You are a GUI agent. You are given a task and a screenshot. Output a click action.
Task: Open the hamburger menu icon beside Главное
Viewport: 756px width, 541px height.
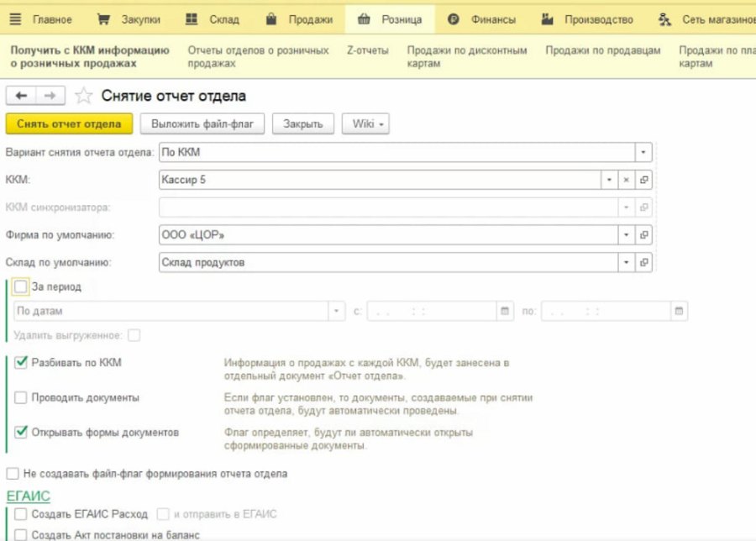[x=15, y=19]
